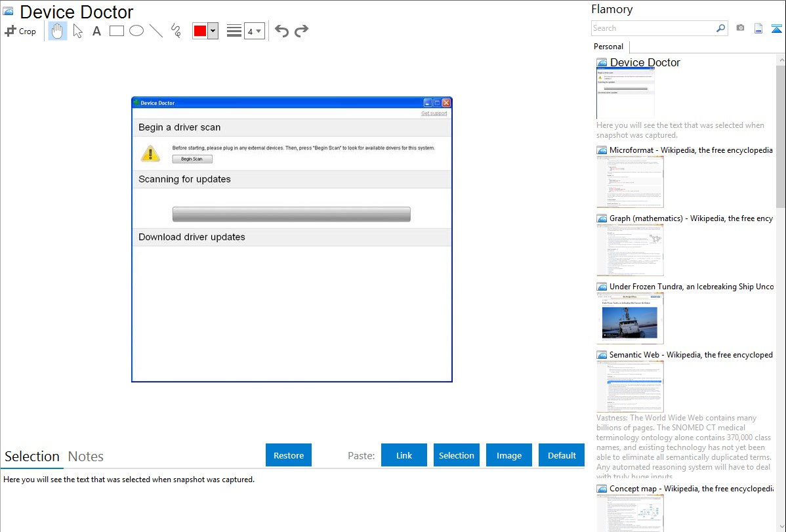Click the camera capture icon
Viewport: 786px width, 532px height.
click(x=740, y=28)
